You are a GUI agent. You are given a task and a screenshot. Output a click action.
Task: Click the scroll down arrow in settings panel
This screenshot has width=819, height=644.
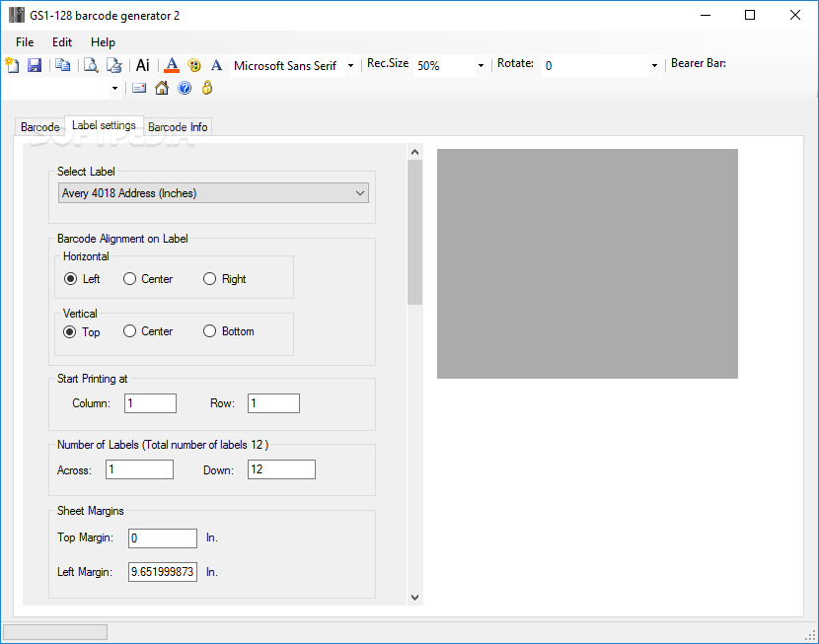[414, 598]
